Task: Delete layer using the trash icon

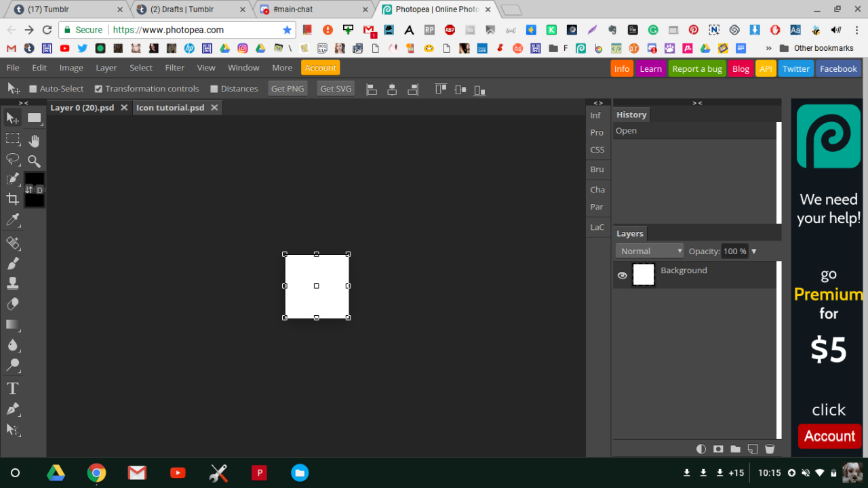Action: point(770,449)
